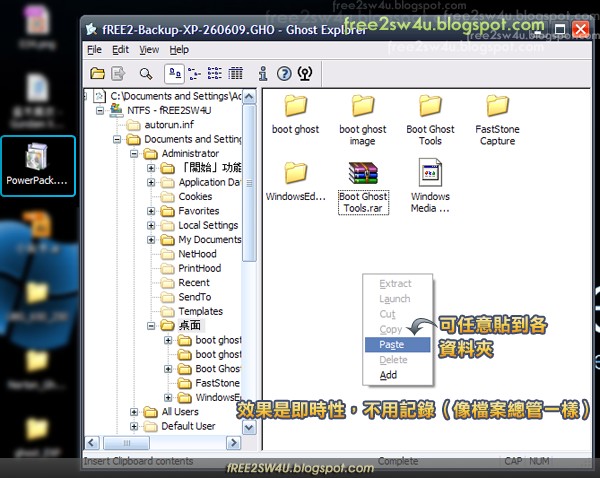Expand the All Users tree node
Image resolution: width=600 pixels, height=478 pixels.
pos(134,412)
